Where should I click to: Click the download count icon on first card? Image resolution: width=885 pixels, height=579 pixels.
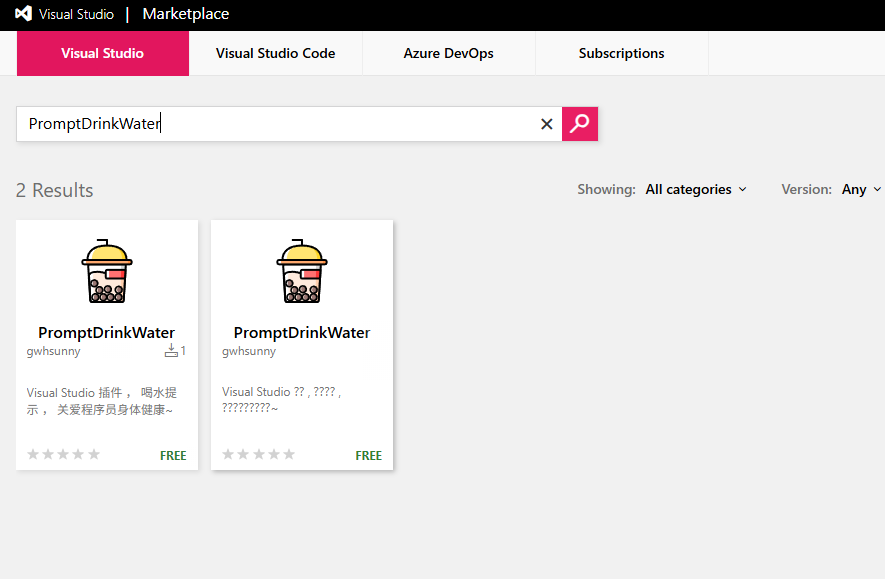(x=171, y=350)
